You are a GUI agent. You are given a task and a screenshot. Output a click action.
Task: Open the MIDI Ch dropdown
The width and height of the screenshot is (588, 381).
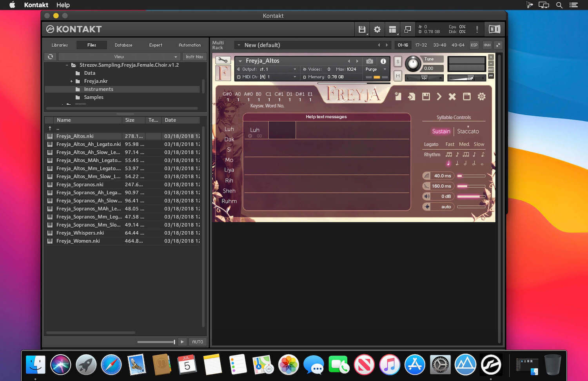click(x=267, y=77)
